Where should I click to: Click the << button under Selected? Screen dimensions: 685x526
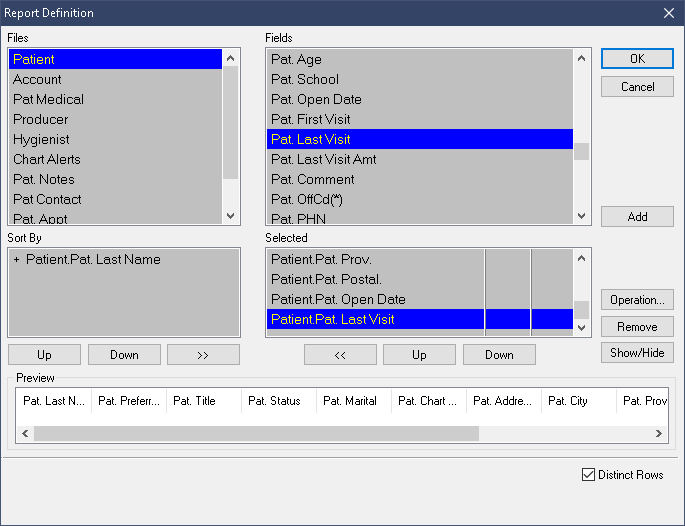point(340,355)
